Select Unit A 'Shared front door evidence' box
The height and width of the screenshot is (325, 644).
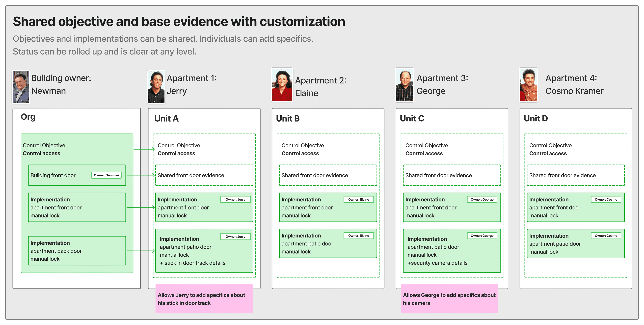[204, 175]
